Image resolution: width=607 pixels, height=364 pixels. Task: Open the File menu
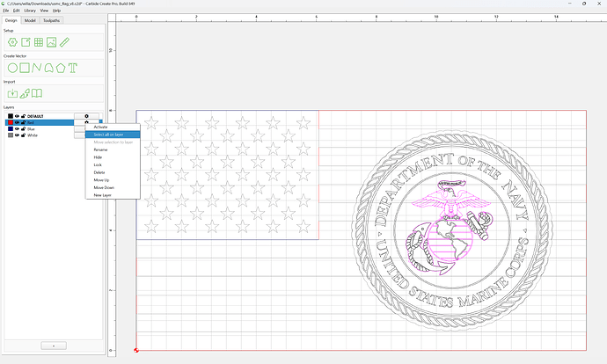(6, 11)
